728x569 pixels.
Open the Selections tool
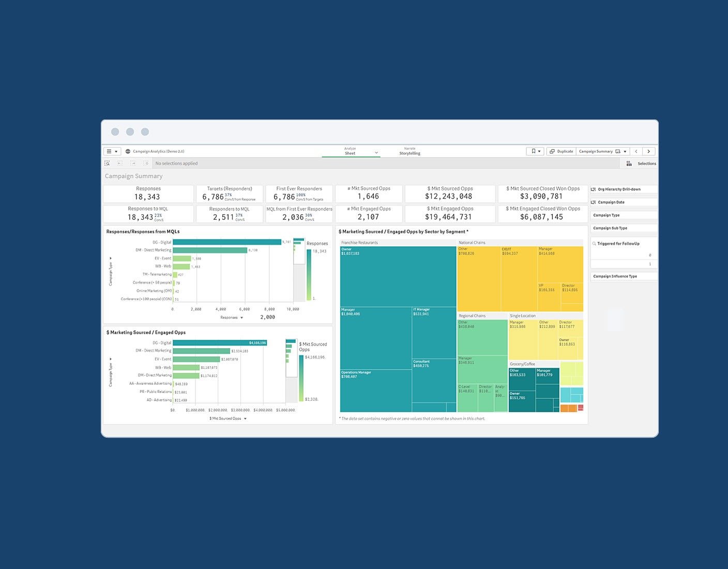coord(641,163)
